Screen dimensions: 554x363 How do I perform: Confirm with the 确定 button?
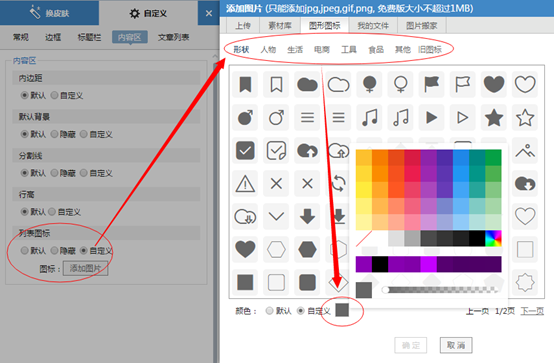coord(411,345)
